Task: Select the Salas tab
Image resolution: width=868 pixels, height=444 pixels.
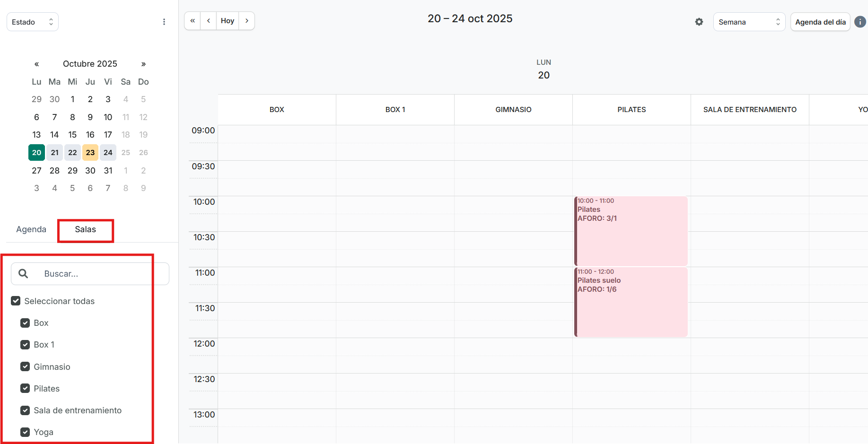Action: [x=85, y=229]
